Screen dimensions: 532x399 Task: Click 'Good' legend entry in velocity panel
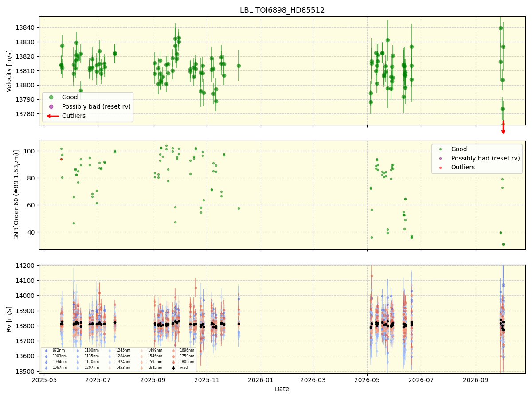coord(70,97)
